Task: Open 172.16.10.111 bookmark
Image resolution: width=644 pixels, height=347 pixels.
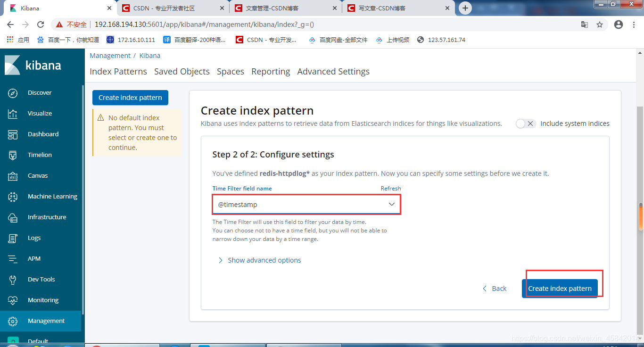Action: tap(131, 40)
